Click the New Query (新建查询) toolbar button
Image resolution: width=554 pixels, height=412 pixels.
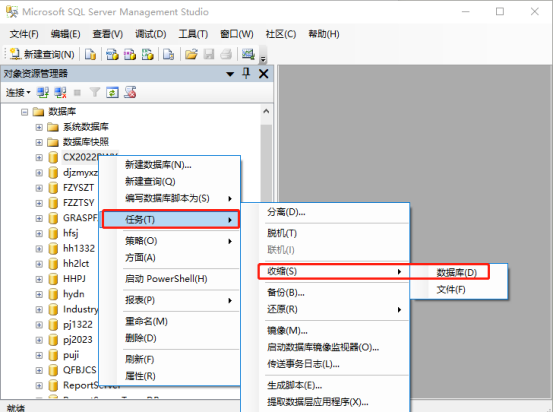[x=42, y=54]
